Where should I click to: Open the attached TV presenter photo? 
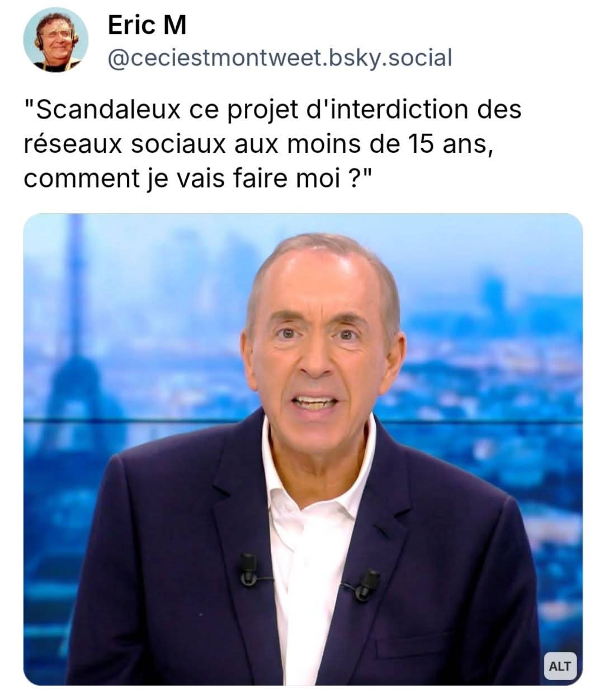pyautogui.click(x=303, y=449)
